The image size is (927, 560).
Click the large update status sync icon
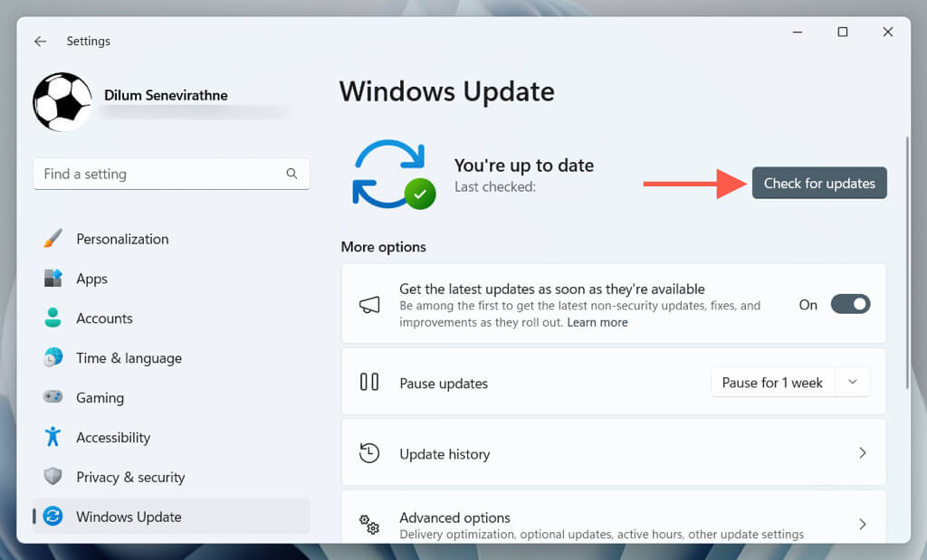[x=394, y=175]
